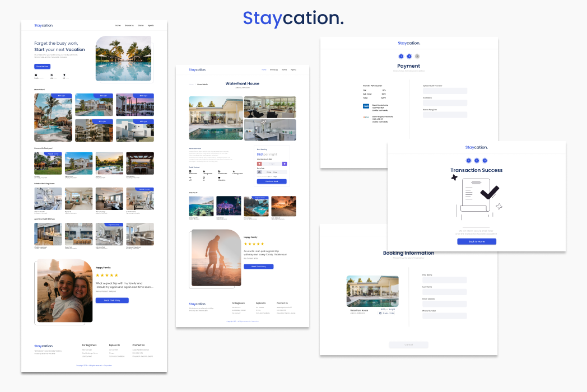Open the couple selfie testimonial photo
This screenshot has height=392, width=587.
coord(64,291)
